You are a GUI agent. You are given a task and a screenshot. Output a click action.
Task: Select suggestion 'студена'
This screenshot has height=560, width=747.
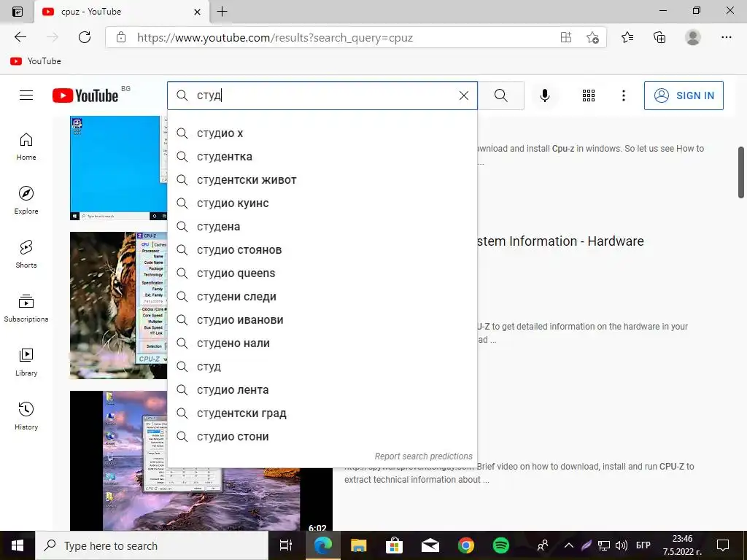322,227
